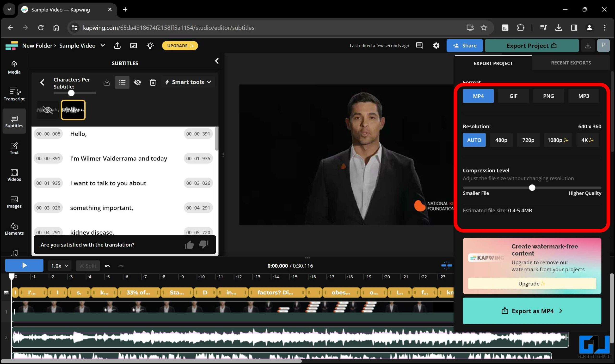Open the Videos tab in sidebar

pyautogui.click(x=14, y=175)
